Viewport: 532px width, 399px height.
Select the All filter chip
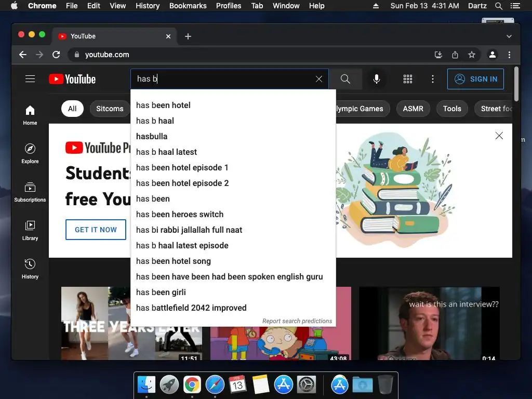72,109
